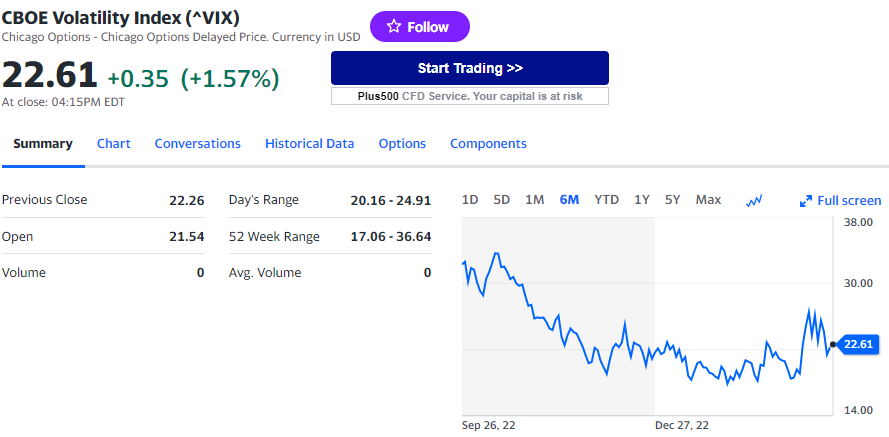This screenshot has height=437, width=889.
Task: Click the (+1.57%) percent change
Action: [230, 78]
